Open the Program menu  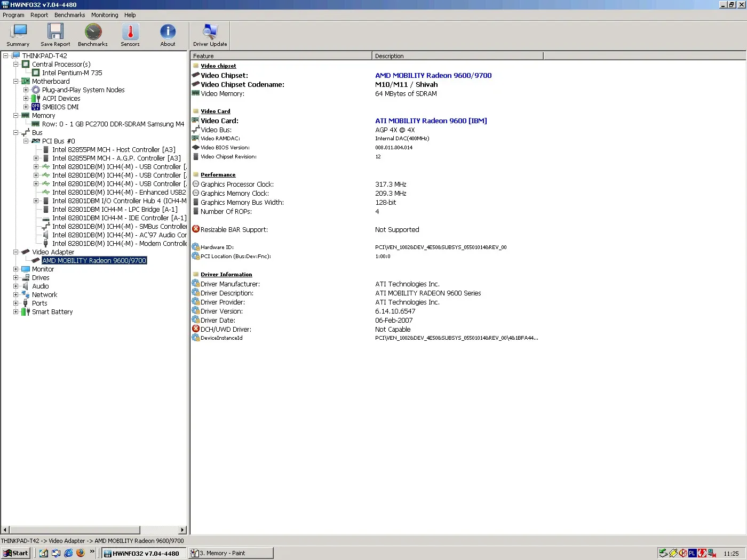pos(13,15)
